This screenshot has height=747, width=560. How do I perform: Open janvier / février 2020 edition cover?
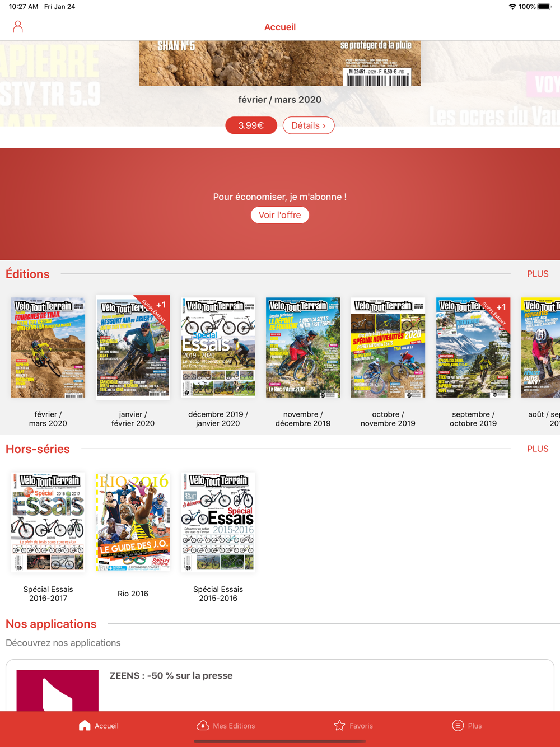click(x=133, y=347)
